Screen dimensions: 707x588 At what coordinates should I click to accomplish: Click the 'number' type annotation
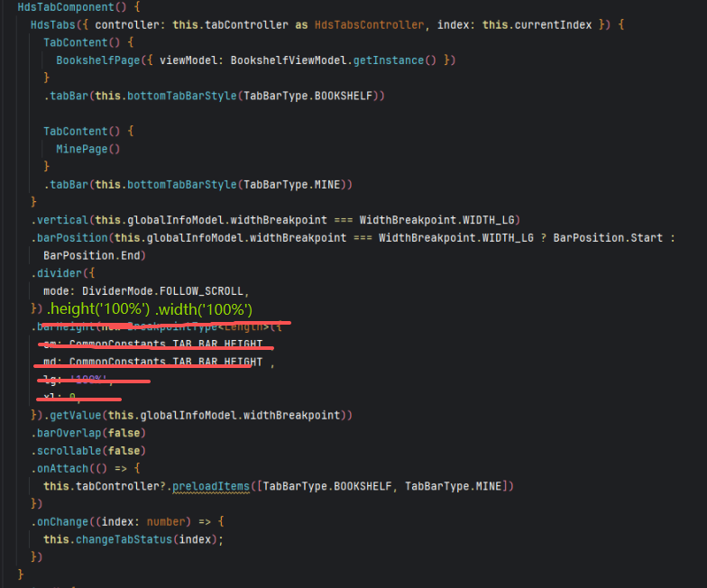point(166,522)
